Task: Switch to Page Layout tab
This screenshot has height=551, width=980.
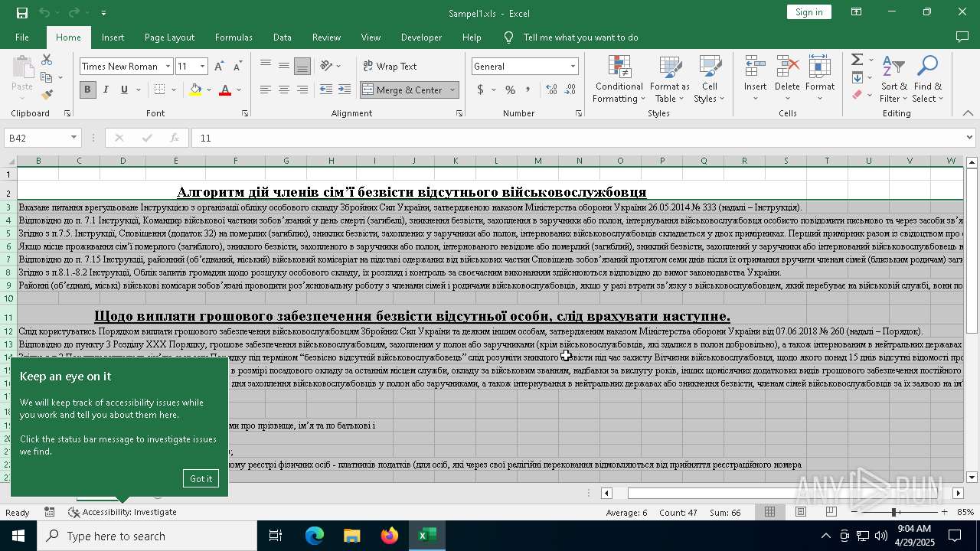Action: pos(169,37)
